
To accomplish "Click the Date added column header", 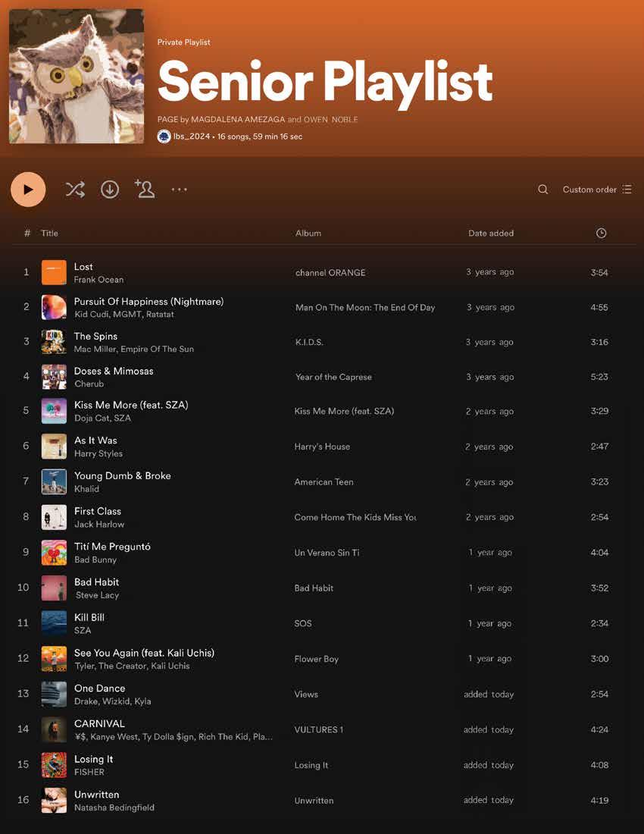I will 491,233.
